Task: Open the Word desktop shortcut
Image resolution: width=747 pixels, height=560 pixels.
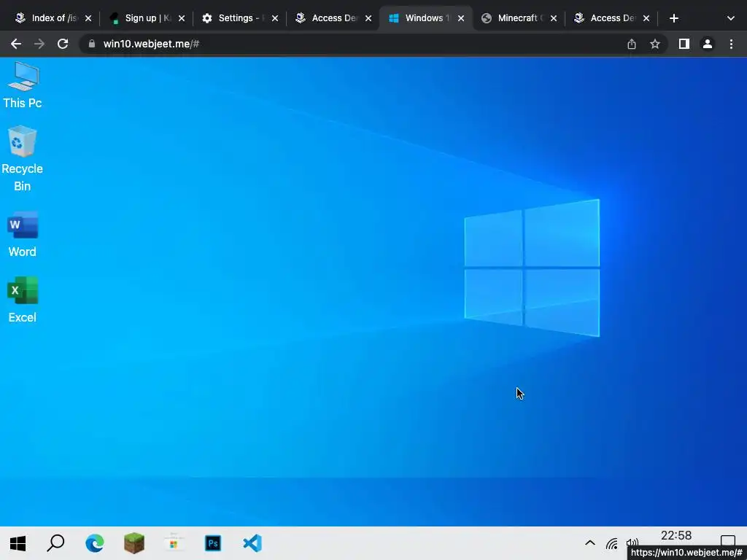Action: point(23,234)
